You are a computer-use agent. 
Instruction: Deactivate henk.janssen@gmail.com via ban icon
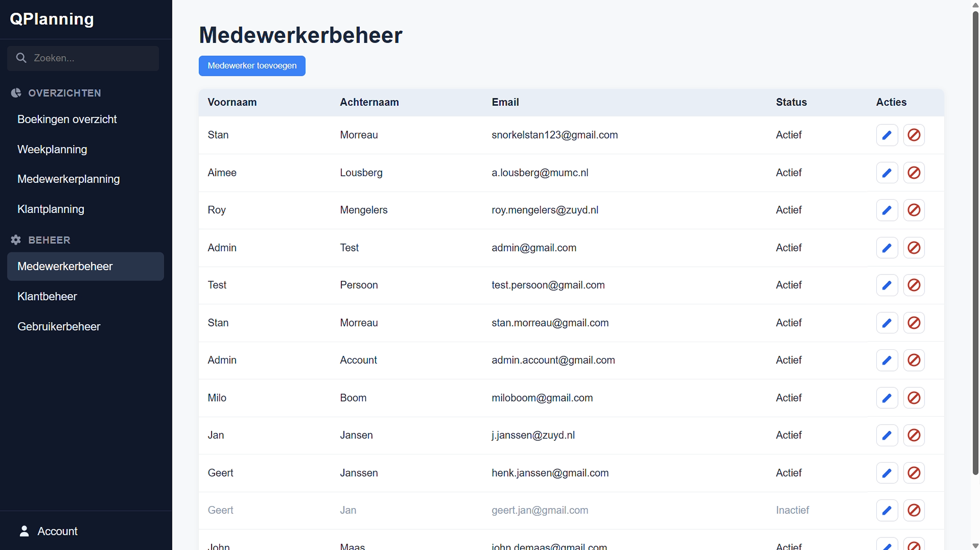pyautogui.click(x=914, y=473)
